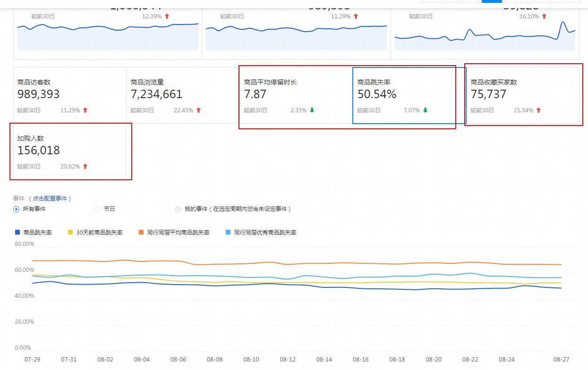588x370 pixels.
Task: Click the red up arrow next to 21.34%
Action: pos(538,110)
